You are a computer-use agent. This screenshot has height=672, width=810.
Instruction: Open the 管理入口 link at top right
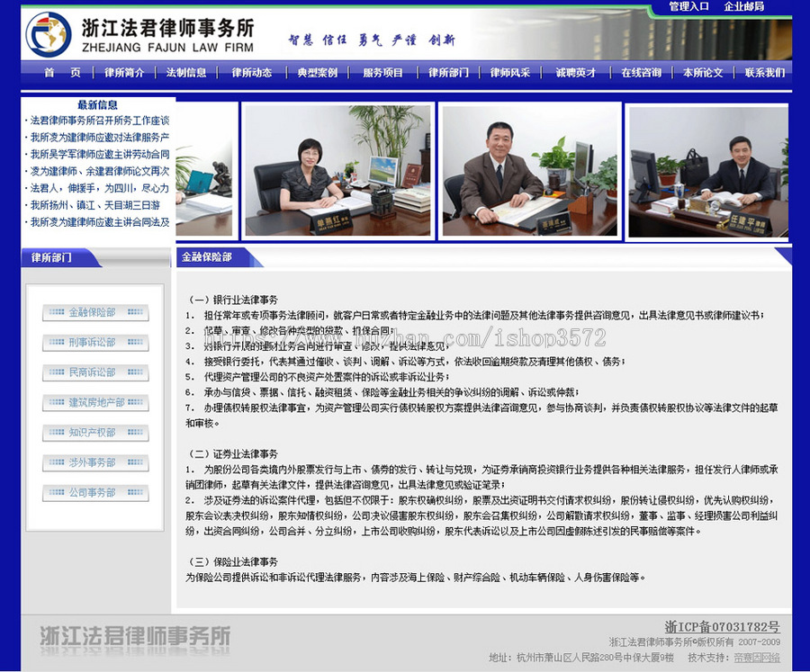pos(687,6)
